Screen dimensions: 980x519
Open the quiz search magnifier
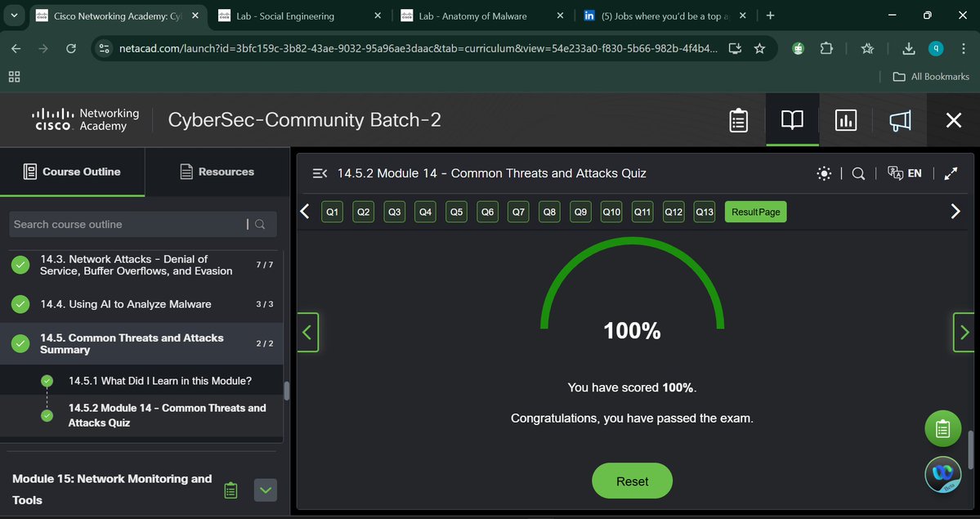(x=857, y=172)
